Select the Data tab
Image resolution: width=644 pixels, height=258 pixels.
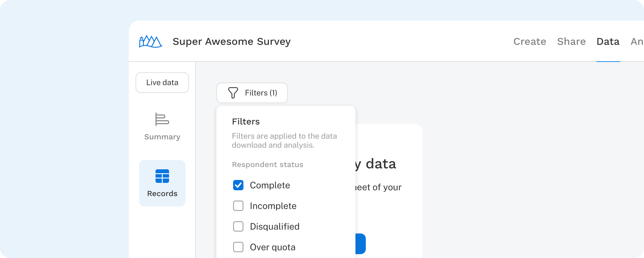(x=608, y=42)
